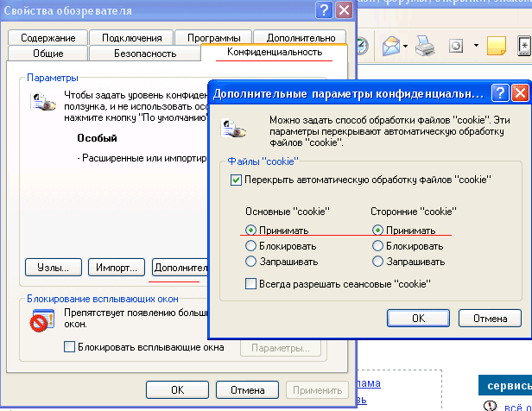Open the Подключения tab
This screenshot has width=532, height=411.
coord(131,38)
